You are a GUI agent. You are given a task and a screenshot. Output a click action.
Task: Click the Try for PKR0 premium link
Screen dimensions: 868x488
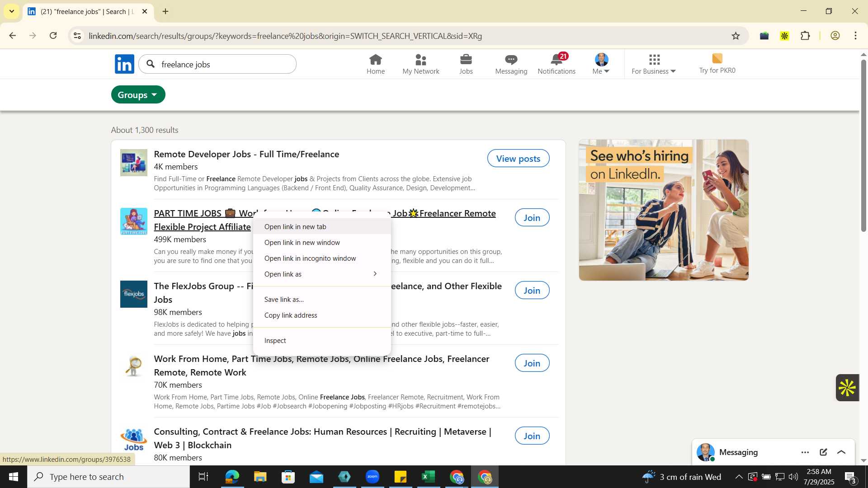coord(717,64)
